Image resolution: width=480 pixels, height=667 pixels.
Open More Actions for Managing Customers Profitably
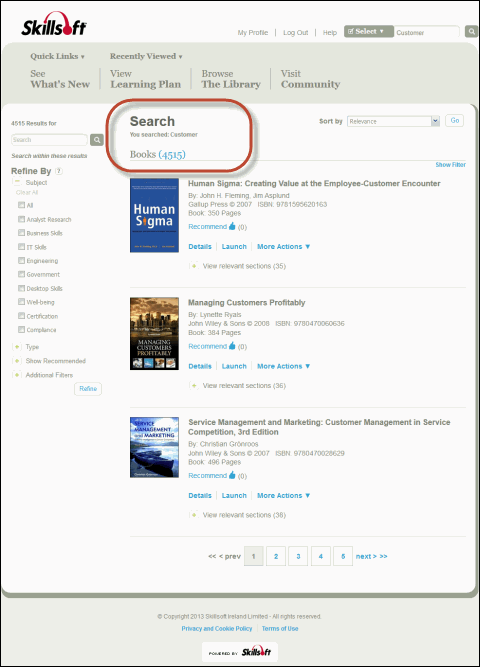283,366
